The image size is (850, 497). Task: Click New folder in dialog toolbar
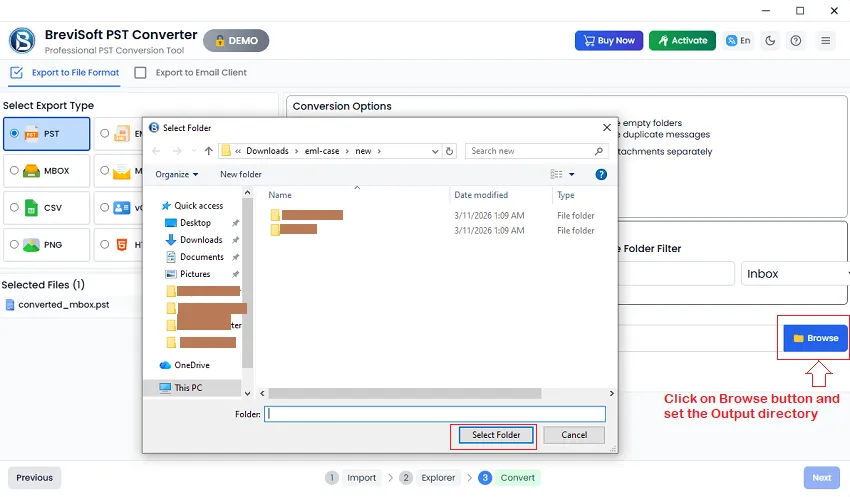coord(241,175)
